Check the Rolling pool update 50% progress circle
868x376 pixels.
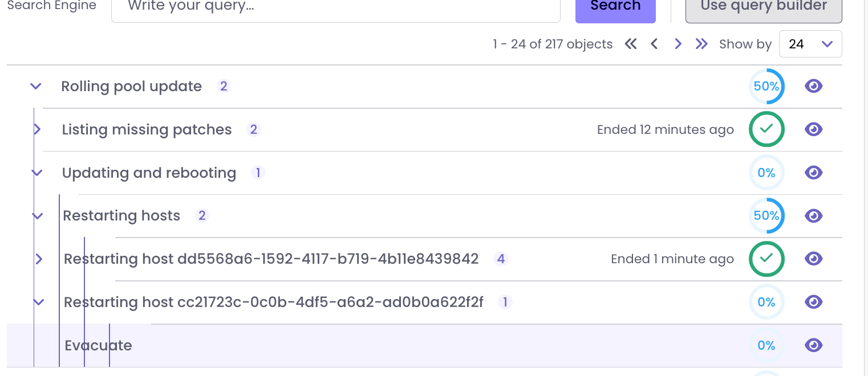pyautogui.click(x=766, y=86)
